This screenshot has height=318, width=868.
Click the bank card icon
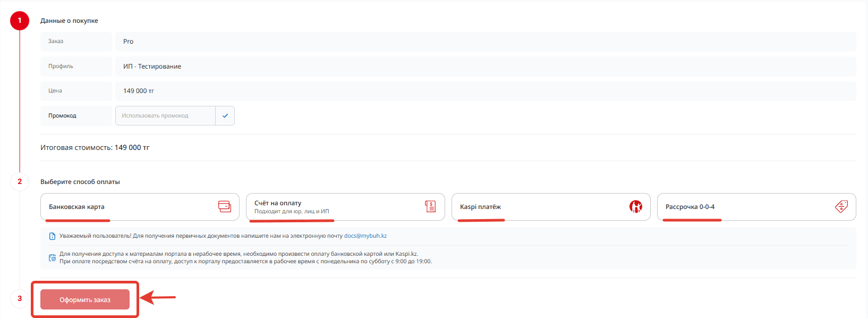point(225,207)
